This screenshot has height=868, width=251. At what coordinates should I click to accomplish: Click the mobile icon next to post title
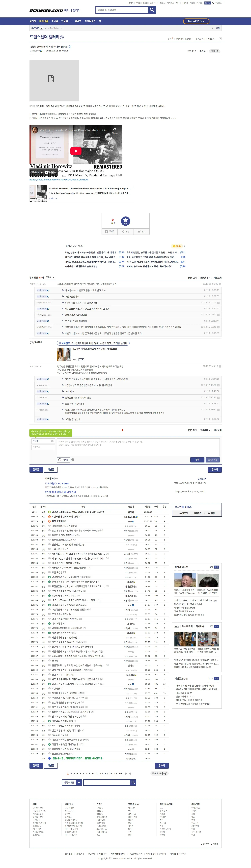tap(70, 46)
